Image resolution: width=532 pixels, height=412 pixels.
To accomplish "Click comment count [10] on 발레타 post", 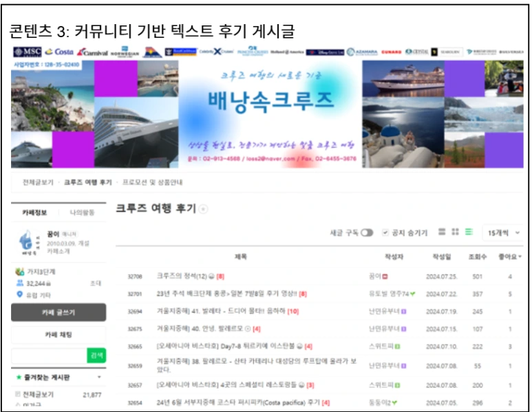I will pos(293,312).
